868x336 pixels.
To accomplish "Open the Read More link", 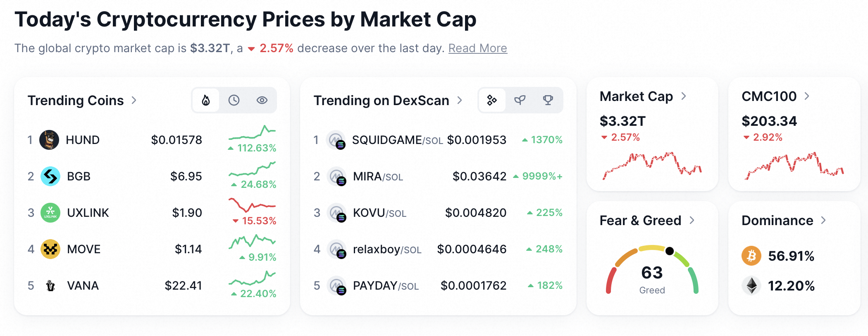I will (x=478, y=48).
